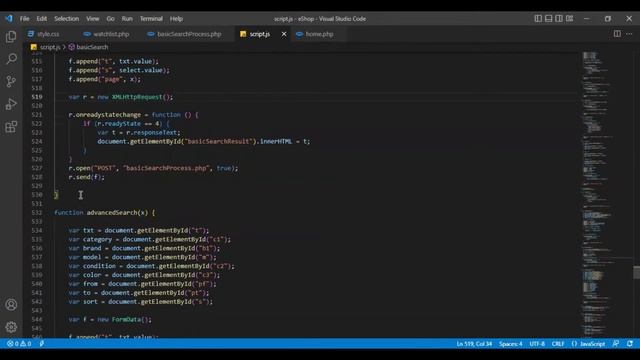Open the Edit menu
This screenshot has width=640, height=360.
pos(42,19)
